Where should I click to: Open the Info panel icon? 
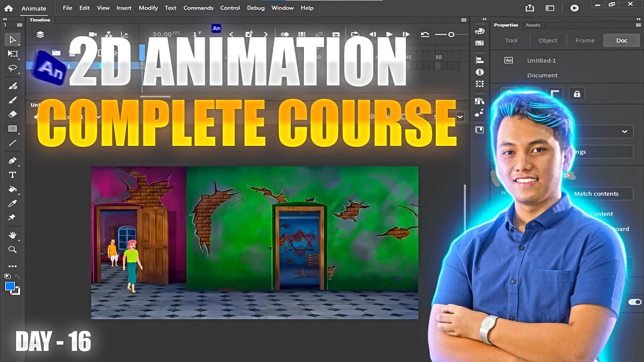pyautogui.click(x=479, y=72)
